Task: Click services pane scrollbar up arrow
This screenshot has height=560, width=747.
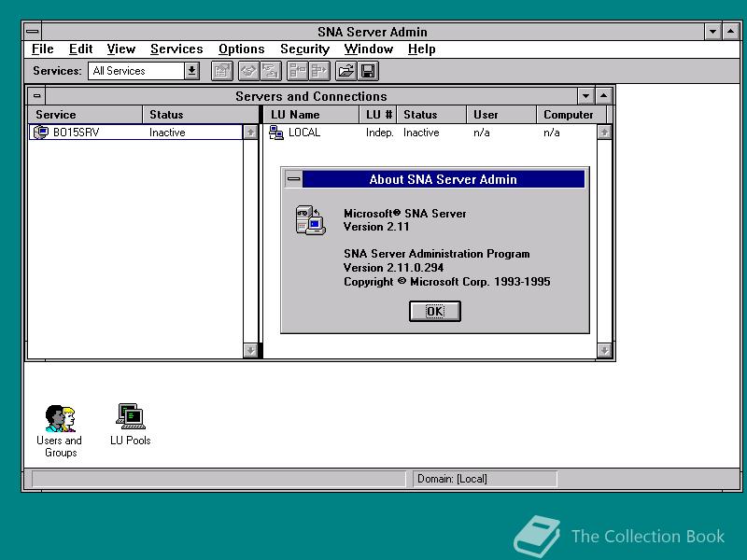Action: [250, 132]
